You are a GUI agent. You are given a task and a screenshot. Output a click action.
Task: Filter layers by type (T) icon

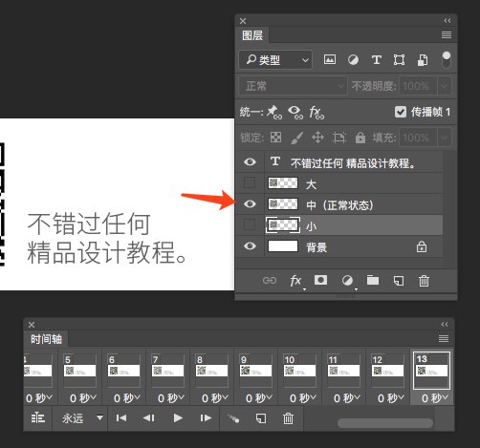pyautogui.click(x=377, y=59)
